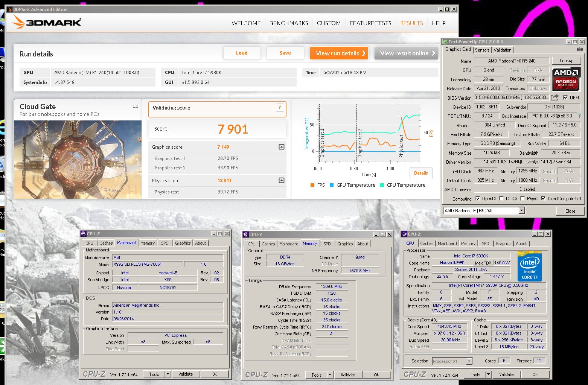
Task: Open the BENCHMARKS tab in 3DMark
Action: (x=289, y=23)
